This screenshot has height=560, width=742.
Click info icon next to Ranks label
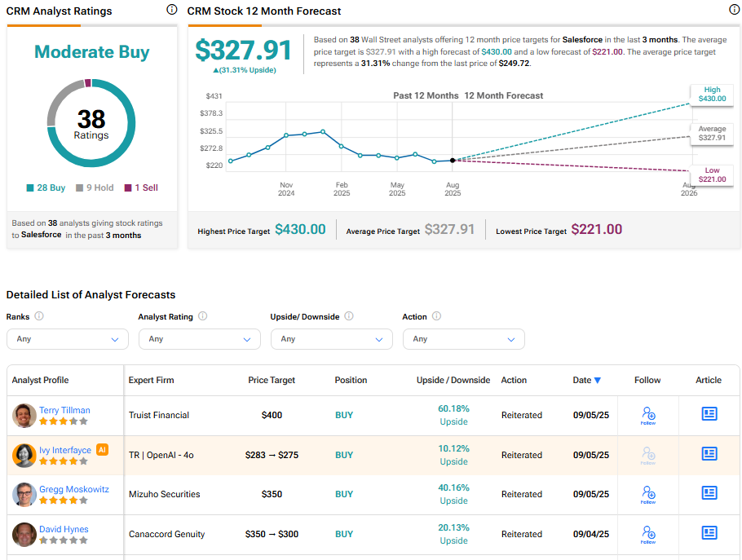pyautogui.click(x=39, y=316)
